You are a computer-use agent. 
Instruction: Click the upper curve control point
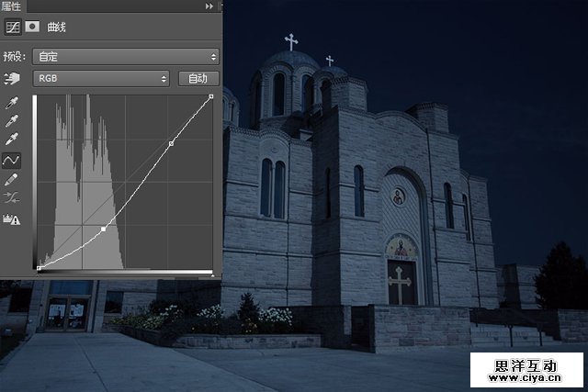point(171,144)
